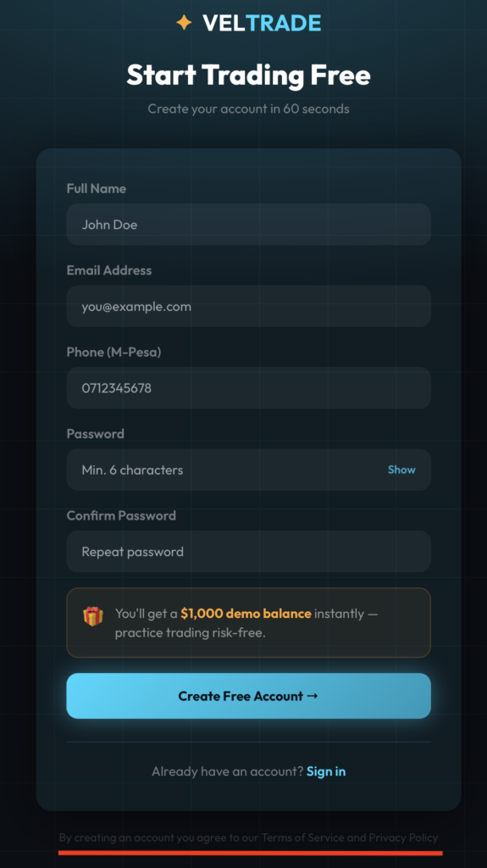
Task: Click the Repeat password input field
Action: [x=248, y=551]
